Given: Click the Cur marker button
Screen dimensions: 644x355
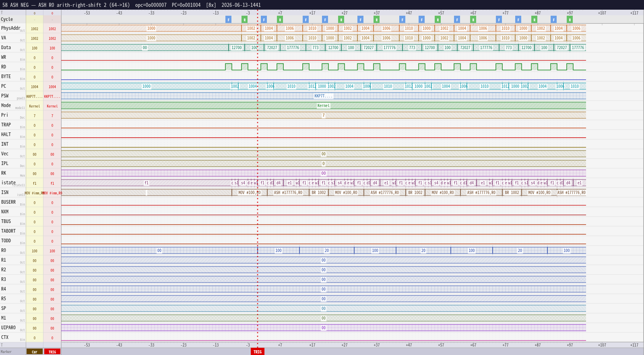Looking at the screenshot, I should 35,352.
